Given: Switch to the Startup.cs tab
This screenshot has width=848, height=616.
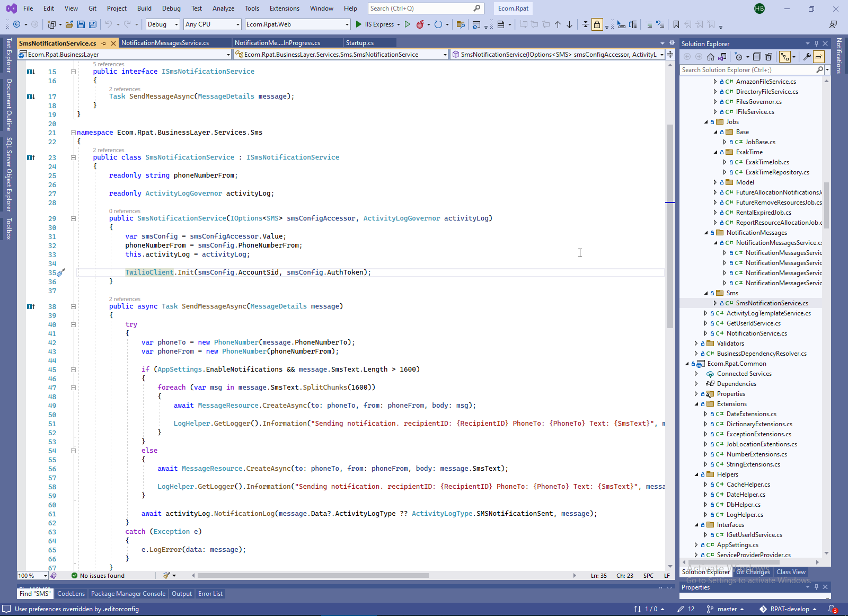Looking at the screenshot, I should [359, 43].
